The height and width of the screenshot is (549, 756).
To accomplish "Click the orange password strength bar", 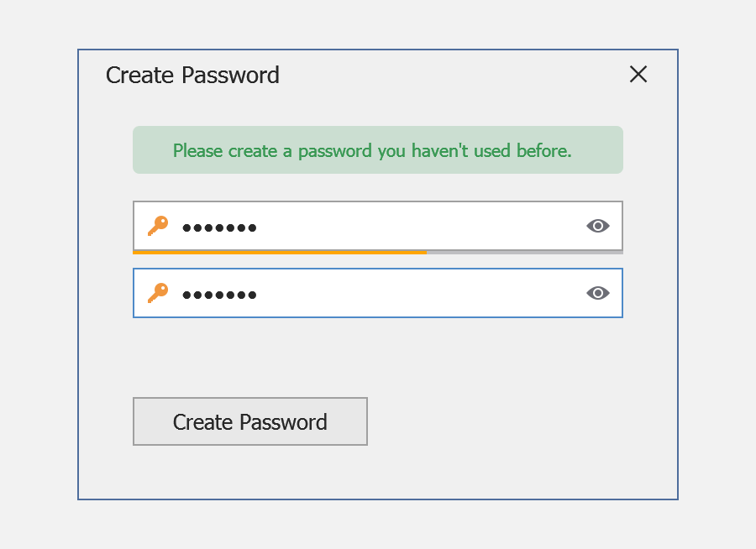I will click(279, 252).
